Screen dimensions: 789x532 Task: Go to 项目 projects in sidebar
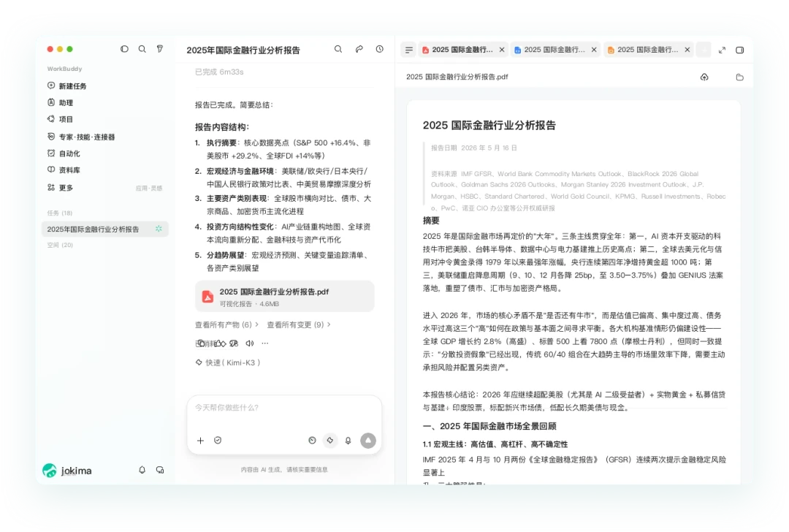tap(61, 119)
